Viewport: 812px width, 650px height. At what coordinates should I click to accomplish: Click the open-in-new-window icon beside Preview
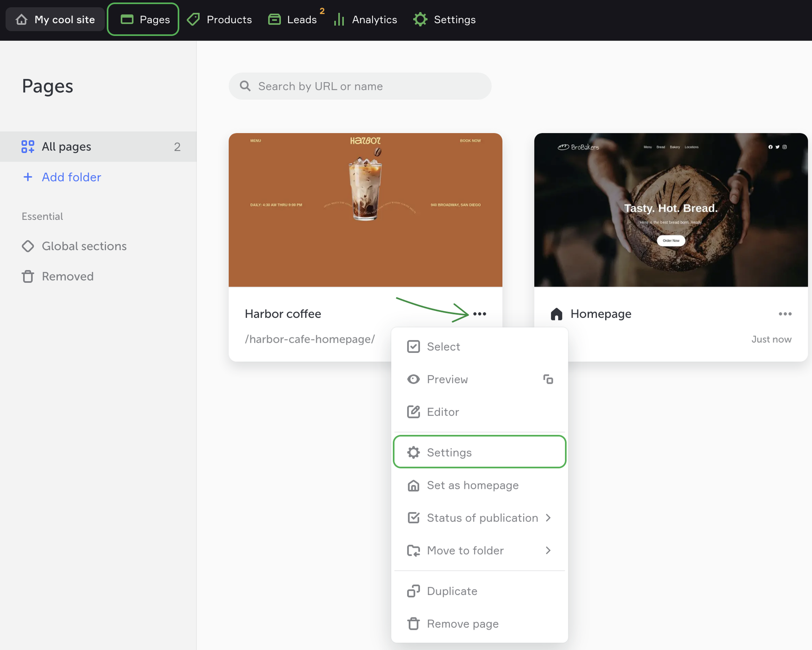click(x=548, y=379)
